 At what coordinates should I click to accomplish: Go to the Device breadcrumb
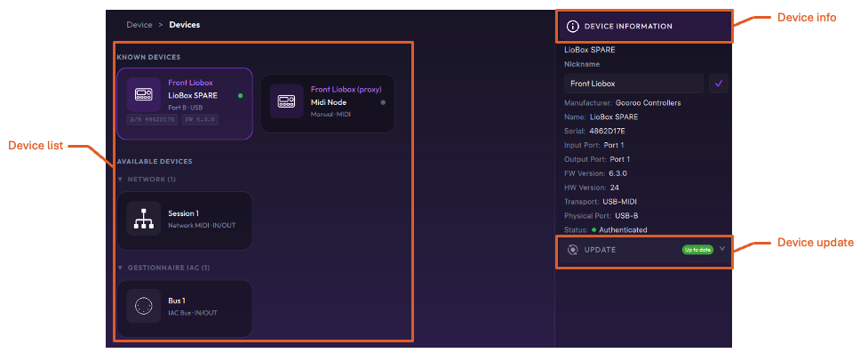point(139,24)
